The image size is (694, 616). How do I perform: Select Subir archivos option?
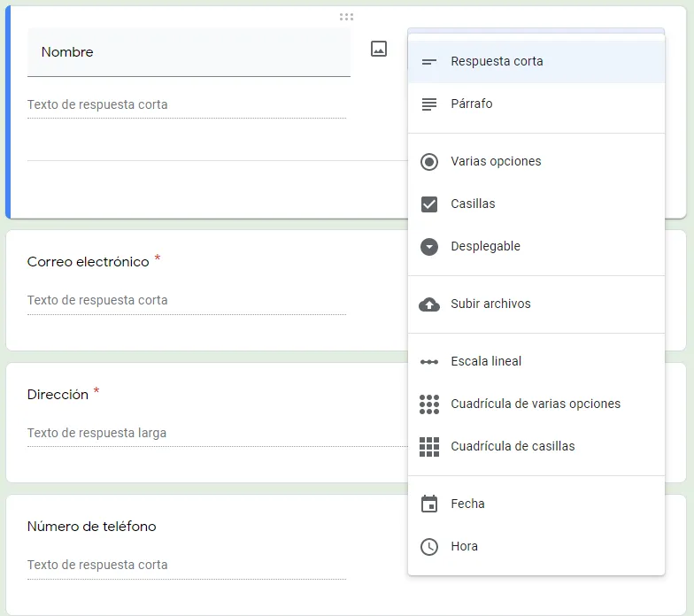[x=536, y=304]
